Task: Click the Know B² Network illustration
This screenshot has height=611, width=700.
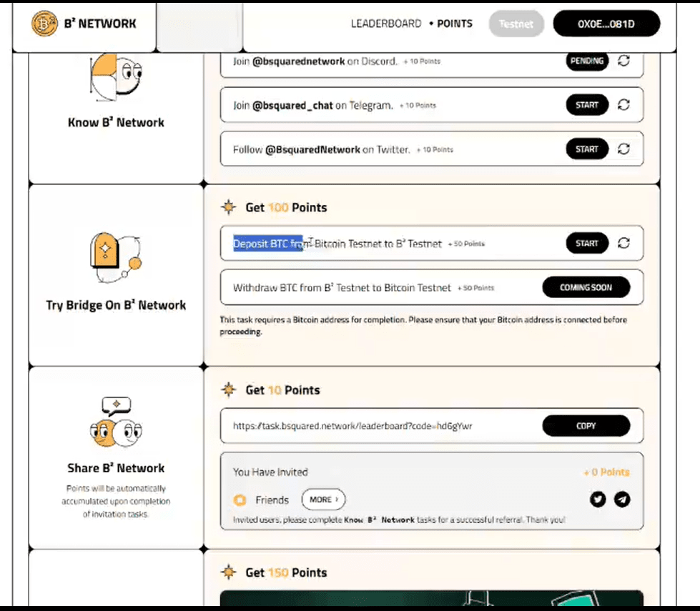Action: 116,76
